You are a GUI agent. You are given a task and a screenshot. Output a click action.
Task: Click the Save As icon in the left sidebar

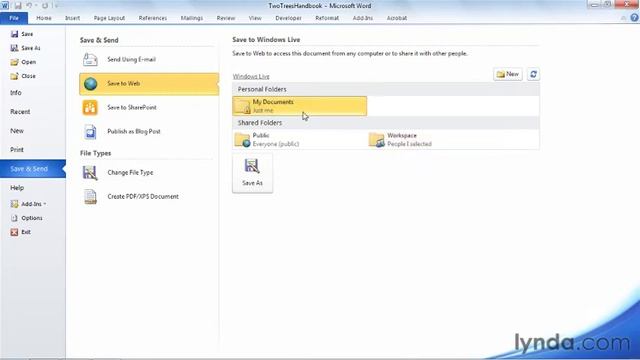click(x=15, y=48)
